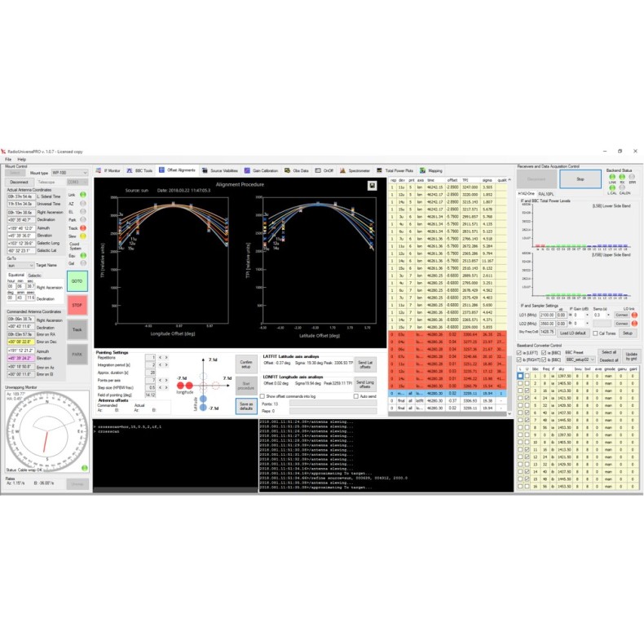The height and width of the screenshot is (644, 644).
Task: Click the save icon on Alignment Procedure plot
Action: click(x=372, y=186)
